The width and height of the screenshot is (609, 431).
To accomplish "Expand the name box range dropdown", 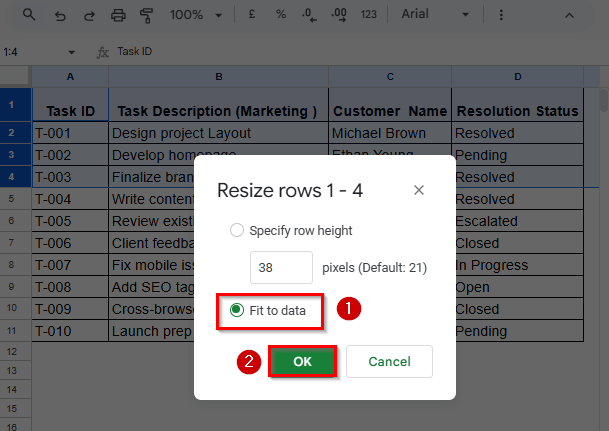I will [72, 52].
